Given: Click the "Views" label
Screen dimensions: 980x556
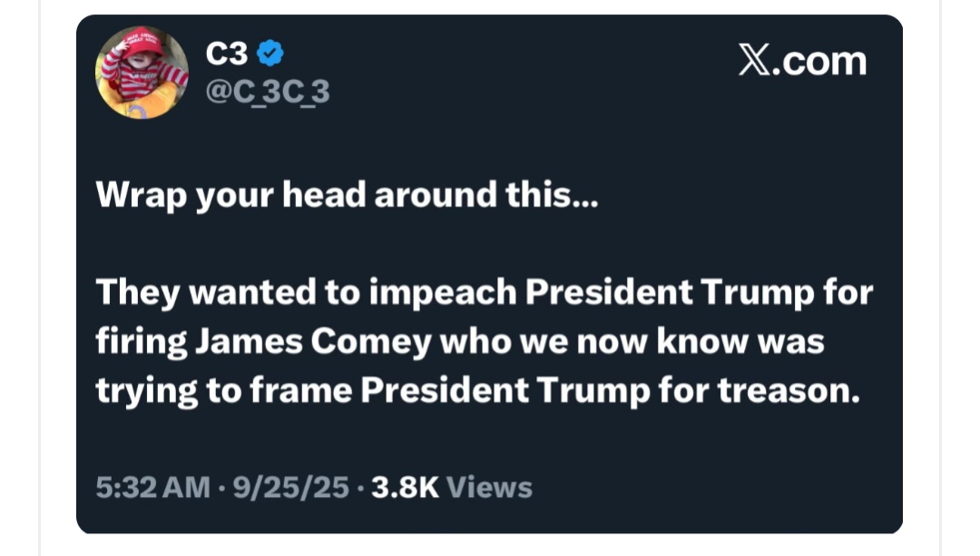Looking at the screenshot, I should (490, 488).
